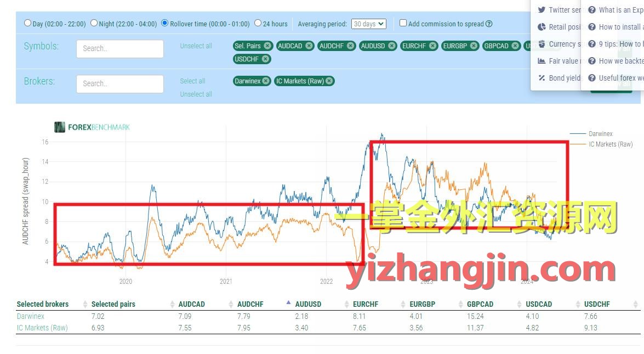
Task: Remove the GBPCAD symbol tag
Action: coord(515,46)
